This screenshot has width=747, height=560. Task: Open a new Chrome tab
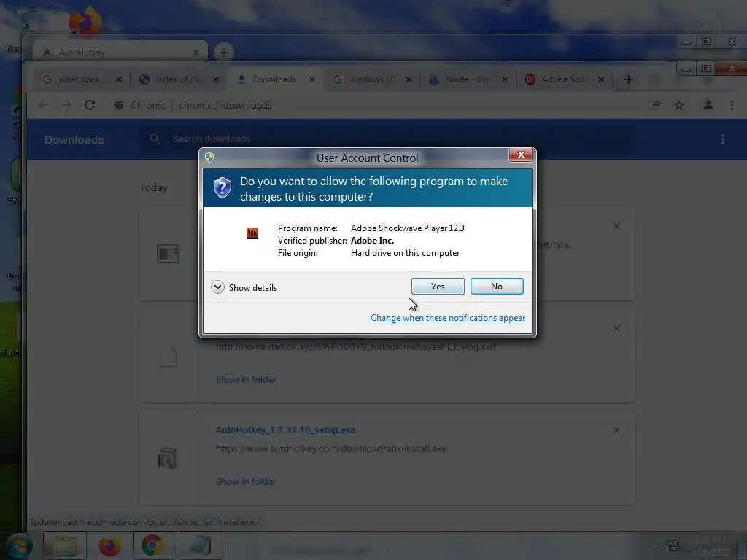[628, 79]
